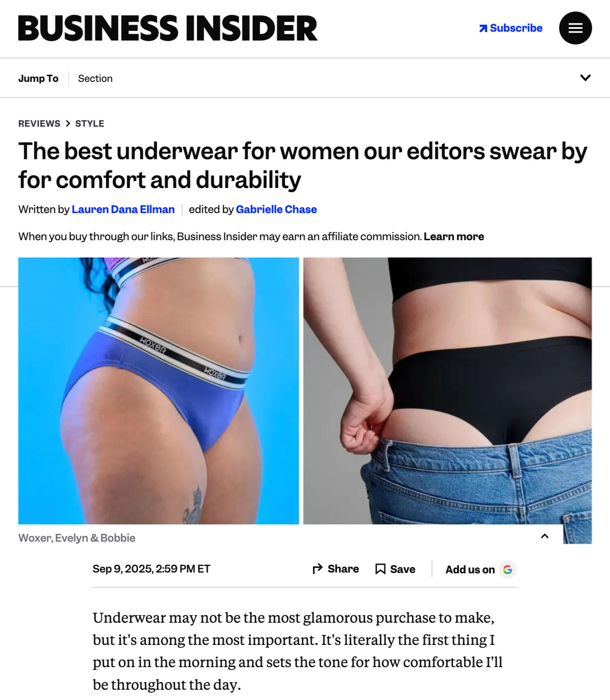Click the Woxer blue underwear photo
Viewport: 610px width, 700px height.
click(x=158, y=391)
